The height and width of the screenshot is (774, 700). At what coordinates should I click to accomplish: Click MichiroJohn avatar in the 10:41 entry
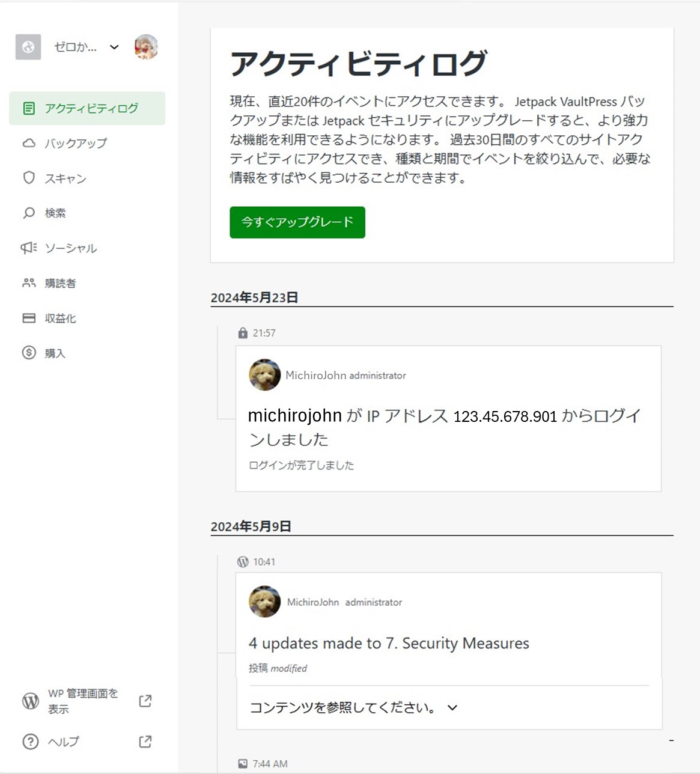point(264,602)
